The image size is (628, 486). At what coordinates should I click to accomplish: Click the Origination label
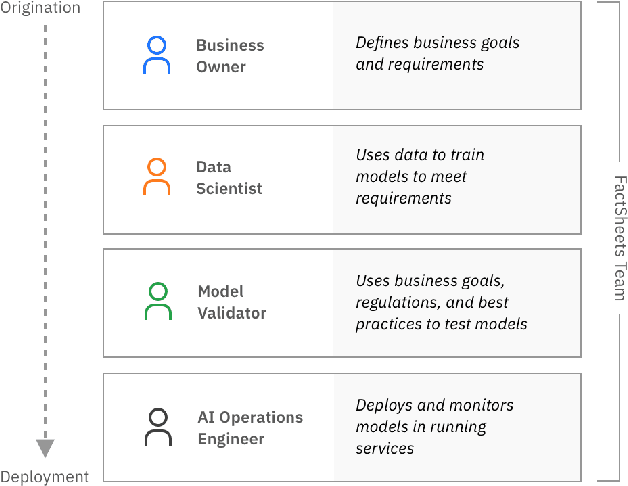pos(40,8)
